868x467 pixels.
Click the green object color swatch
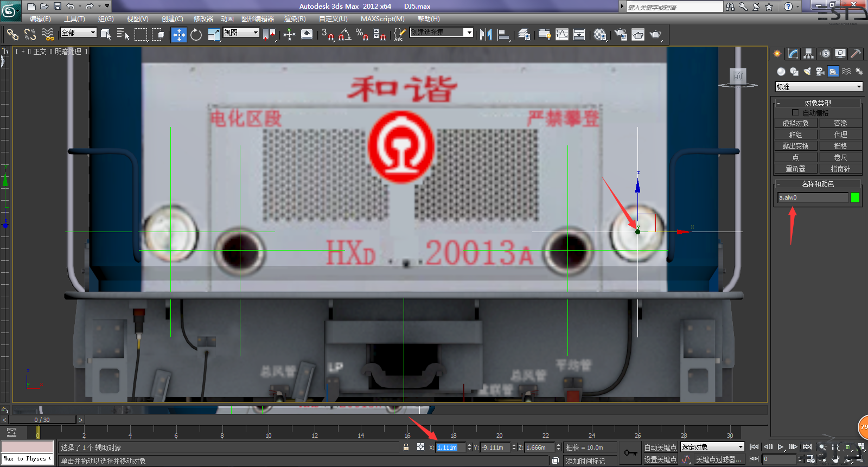pos(856,197)
